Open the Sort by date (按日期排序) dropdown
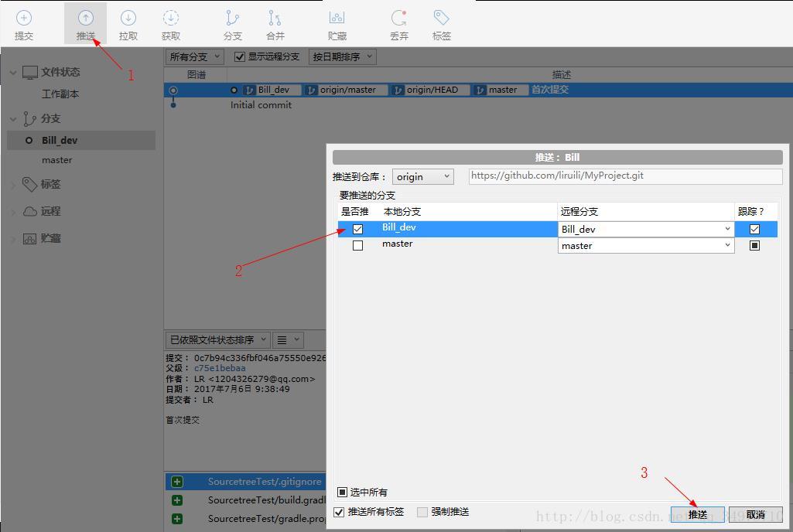 pyautogui.click(x=343, y=56)
